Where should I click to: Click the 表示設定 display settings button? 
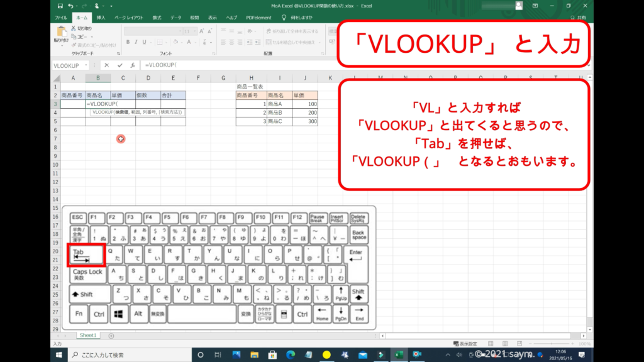coord(464,344)
